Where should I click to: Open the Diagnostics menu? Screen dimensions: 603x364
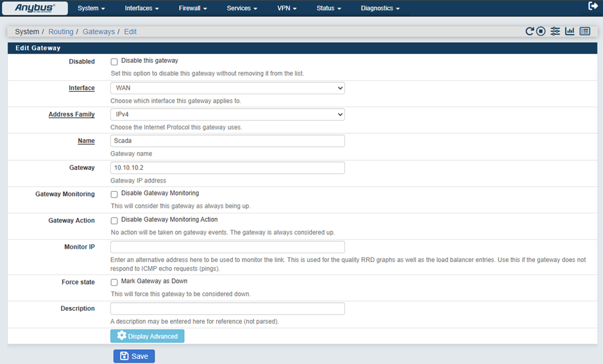point(380,8)
